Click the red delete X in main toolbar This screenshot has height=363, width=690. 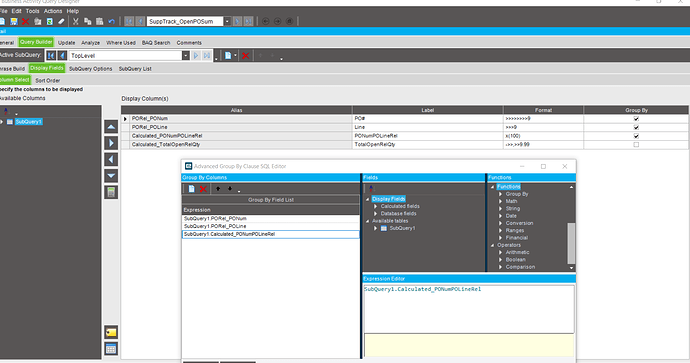[x=26, y=21]
